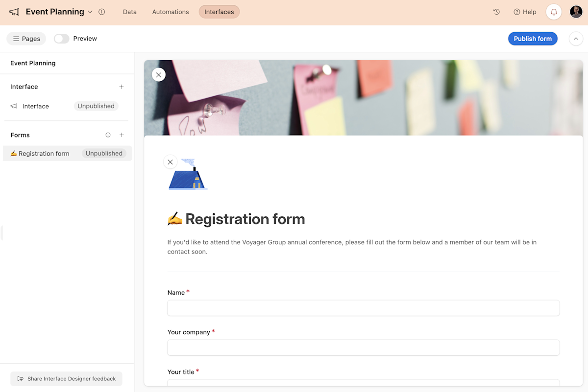Click the Unpublished badge next to Interface

[x=96, y=106]
